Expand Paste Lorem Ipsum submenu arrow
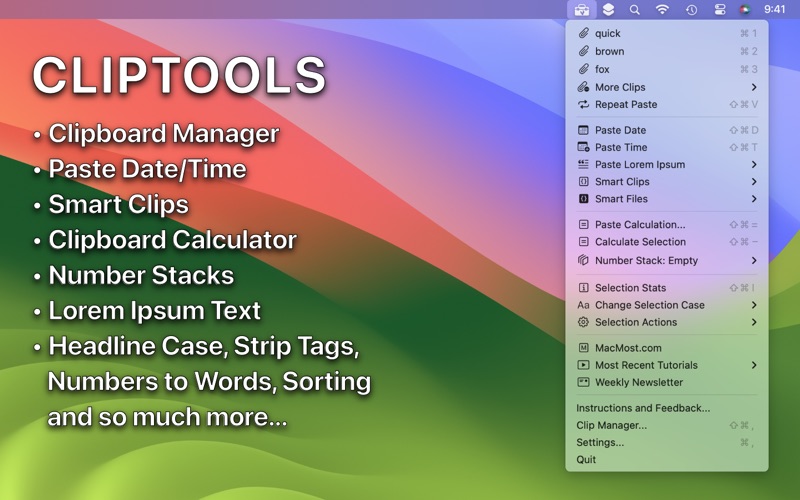This screenshot has width=800, height=500. [754, 164]
